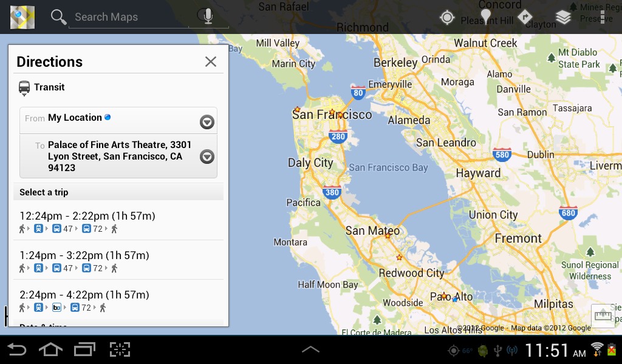This screenshot has height=364, width=622.
Task: Select the 2:24pm - 4:22pm trip
Action: coord(118,300)
